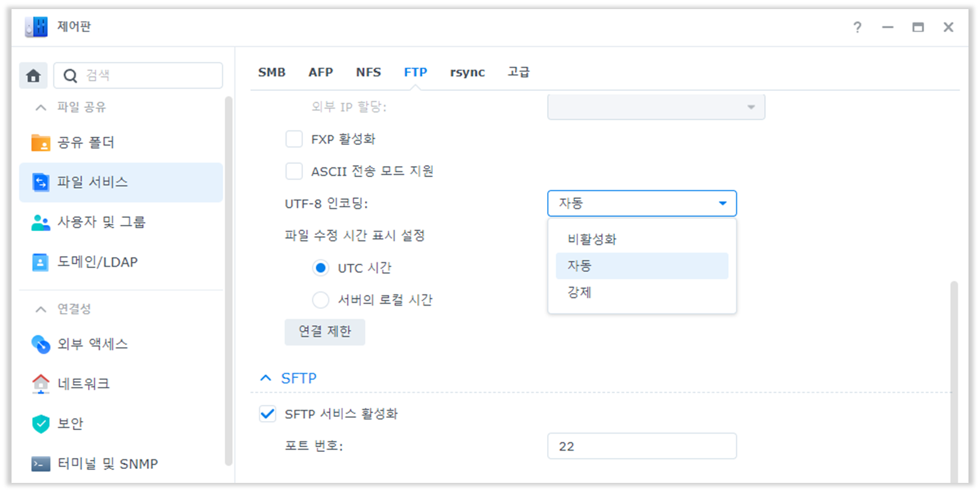Uncheck SFTP 서비스 활성화 checkbox
980x492 pixels.
(x=268, y=414)
